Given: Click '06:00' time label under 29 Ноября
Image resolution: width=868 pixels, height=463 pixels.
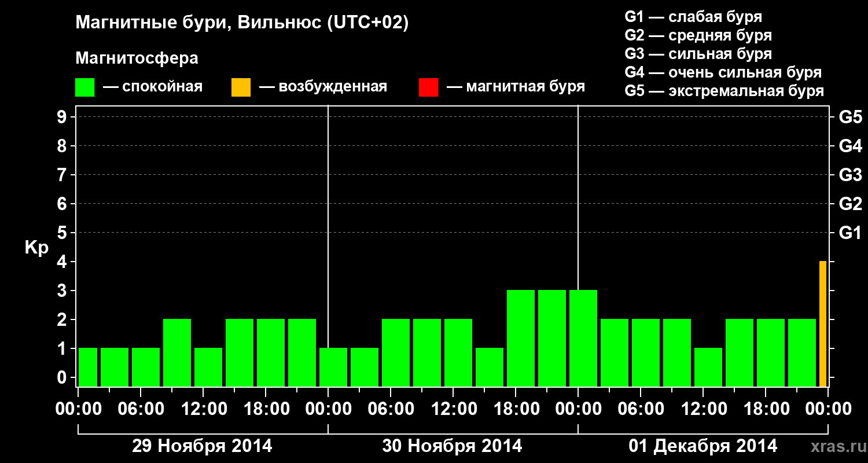Looking at the screenshot, I should pos(141,409).
